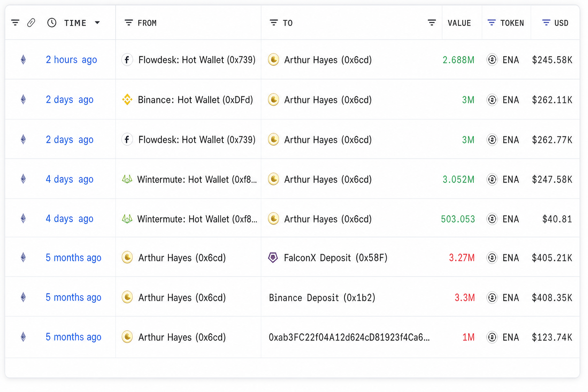Open the "4 days ago" link in the 3.052M row
This screenshot has width=588, height=392.
point(69,179)
